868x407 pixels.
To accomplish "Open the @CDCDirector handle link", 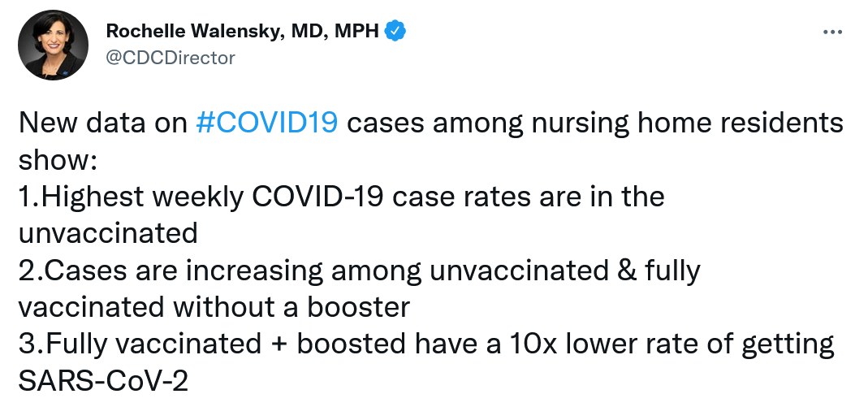I will pos(171,57).
